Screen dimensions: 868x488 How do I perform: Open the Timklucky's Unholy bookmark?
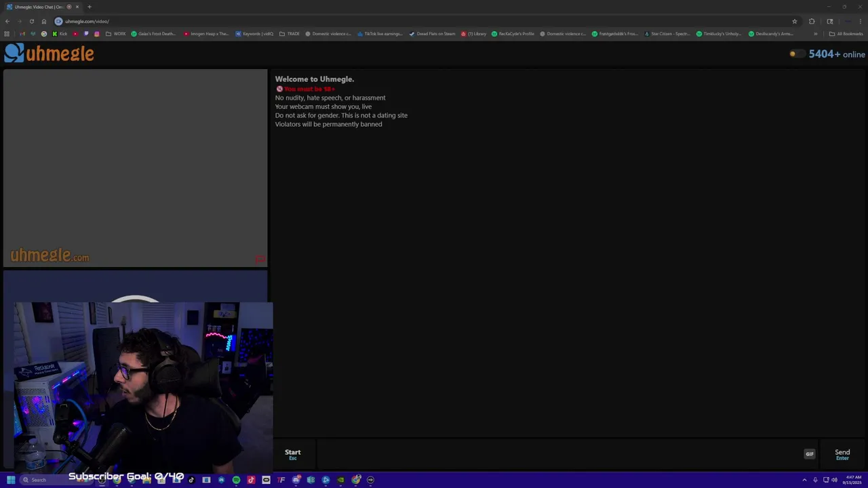[x=719, y=34]
